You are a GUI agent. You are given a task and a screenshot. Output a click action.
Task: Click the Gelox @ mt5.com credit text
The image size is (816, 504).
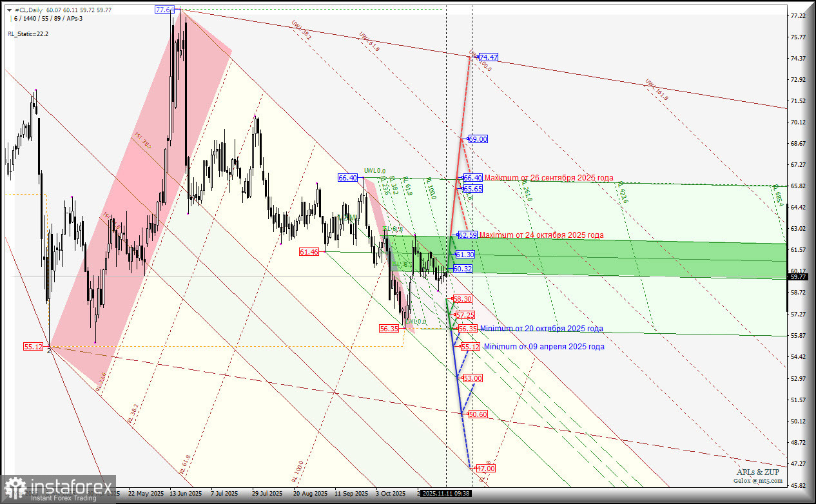pyautogui.click(x=758, y=480)
